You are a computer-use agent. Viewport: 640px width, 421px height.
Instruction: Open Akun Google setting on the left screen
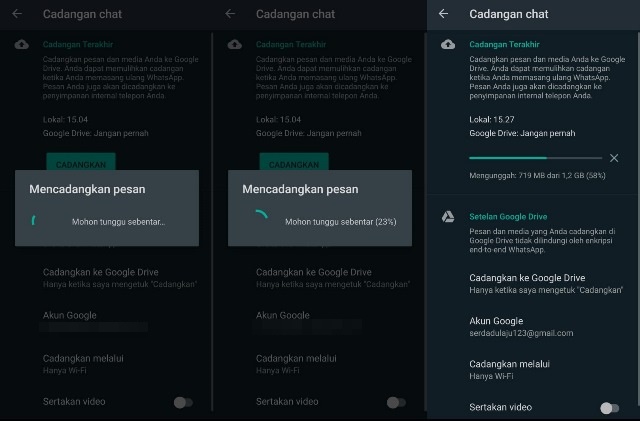[x=95, y=321]
